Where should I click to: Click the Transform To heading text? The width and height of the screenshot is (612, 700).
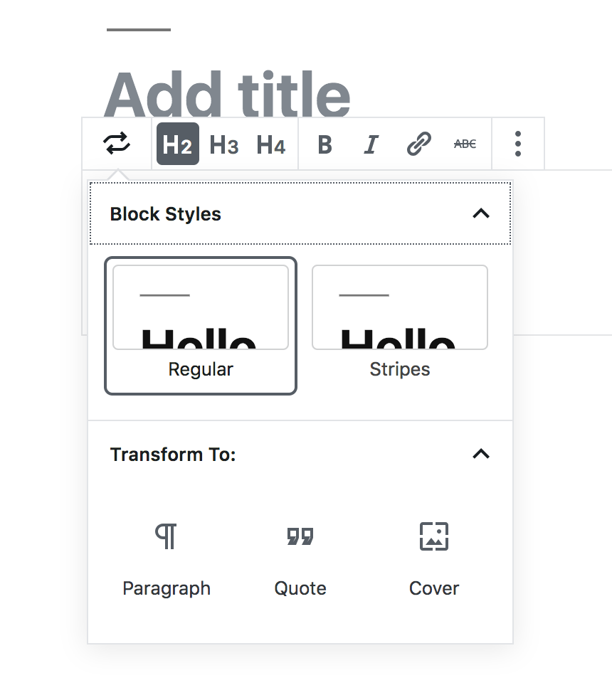point(173,455)
